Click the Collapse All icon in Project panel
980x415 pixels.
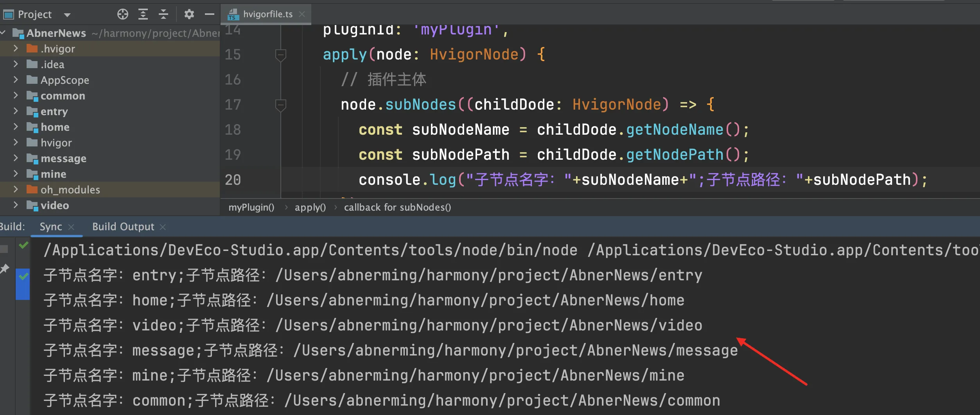click(x=163, y=14)
